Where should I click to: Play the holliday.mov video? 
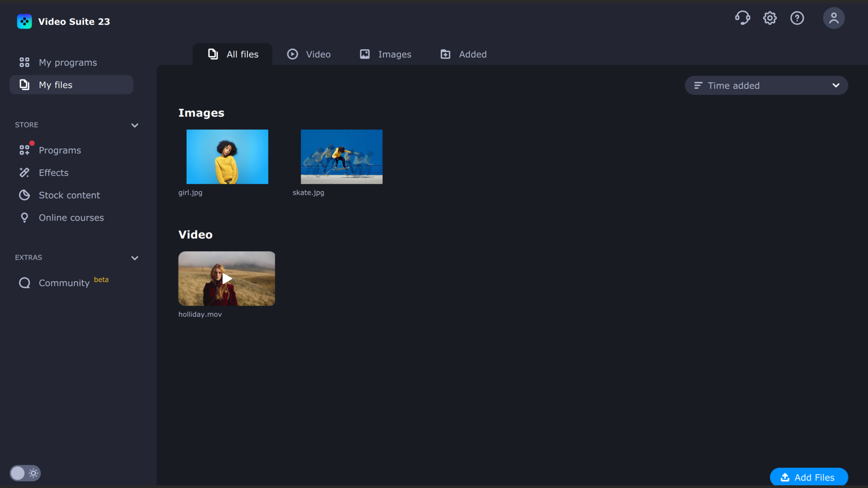(x=226, y=278)
